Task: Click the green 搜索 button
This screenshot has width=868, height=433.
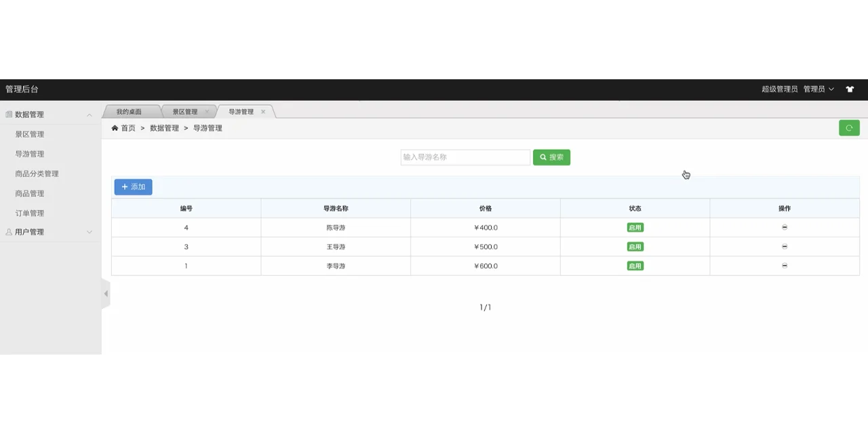Action: 551,157
